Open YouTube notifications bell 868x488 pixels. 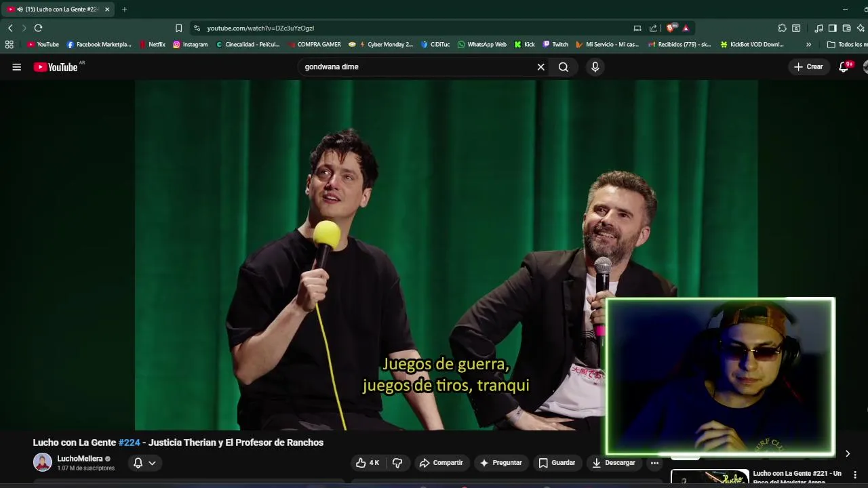[x=844, y=66]
